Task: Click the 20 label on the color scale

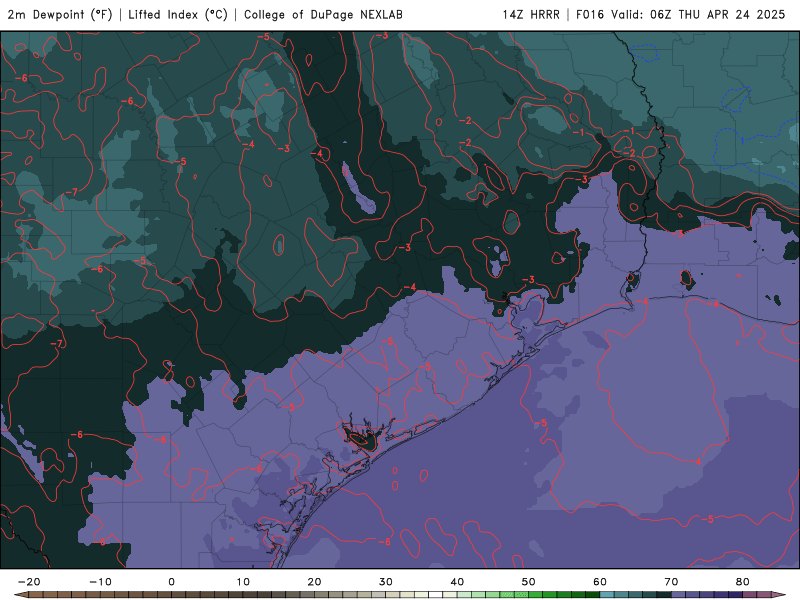Action: tap(314, 582)
